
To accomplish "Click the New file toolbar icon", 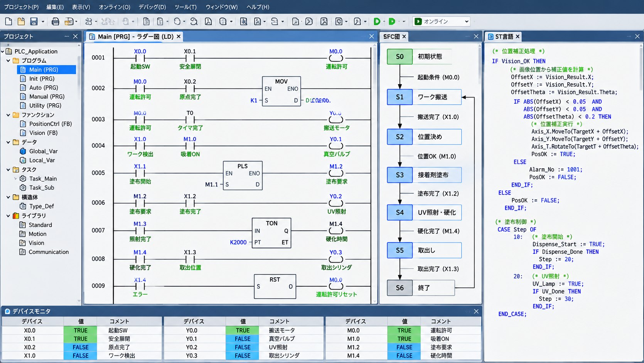I will coord(8,21).
